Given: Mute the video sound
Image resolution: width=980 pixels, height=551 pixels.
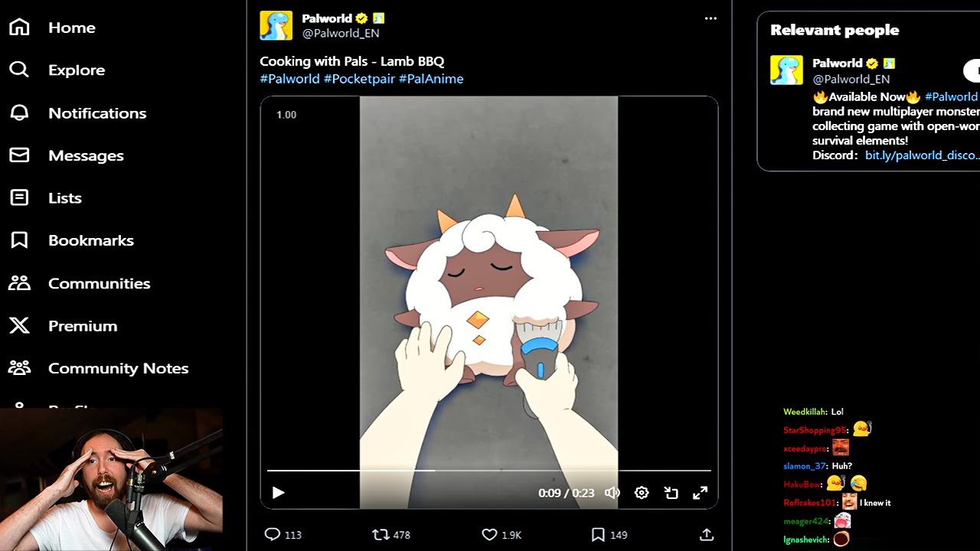Looking at the screenshot, I should click(x=612, y=493).
